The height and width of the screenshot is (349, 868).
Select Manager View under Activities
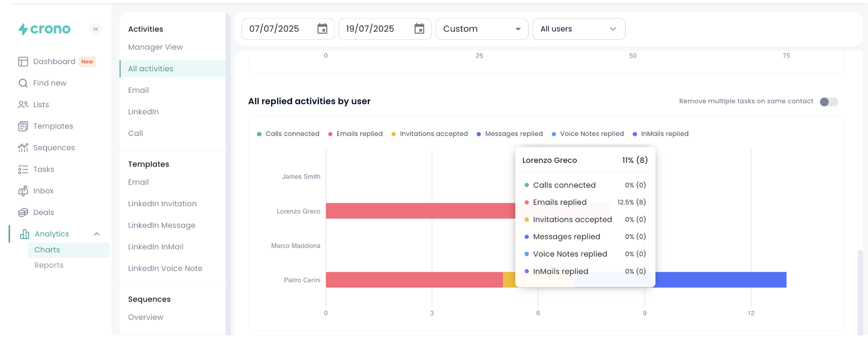coord(155,47)
